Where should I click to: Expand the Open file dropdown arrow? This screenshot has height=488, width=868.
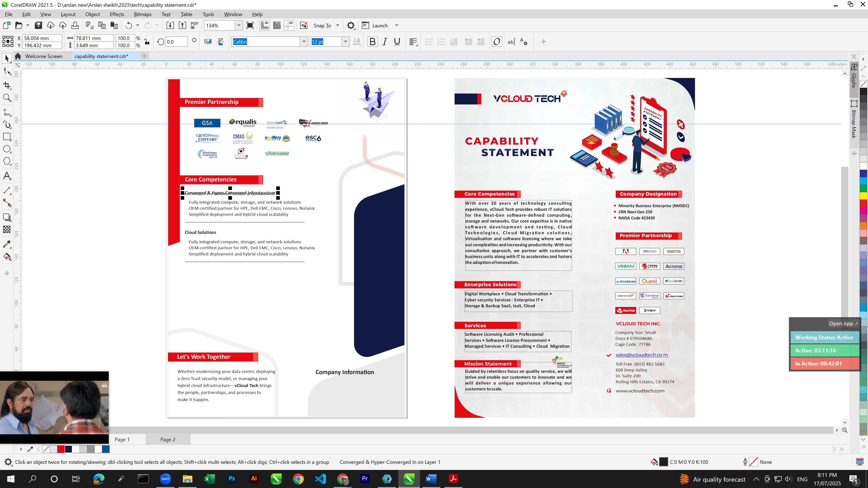(x=28, y=25)
